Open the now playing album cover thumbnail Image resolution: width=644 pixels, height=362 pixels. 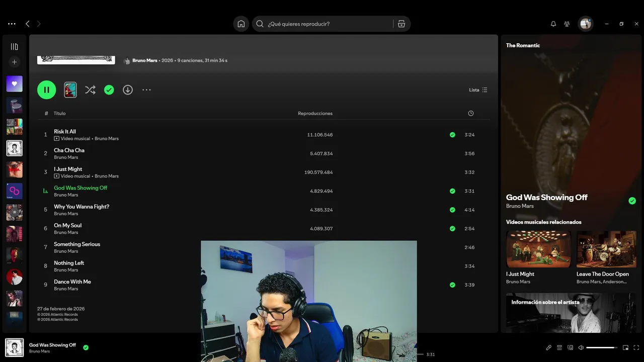point(15,347)
